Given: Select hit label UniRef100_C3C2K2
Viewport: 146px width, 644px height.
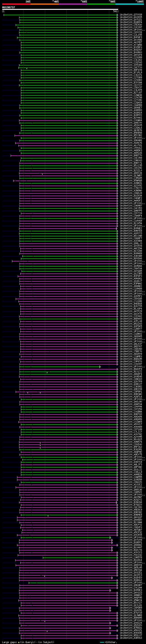Looking at the screenshot, I should [131, 60].
